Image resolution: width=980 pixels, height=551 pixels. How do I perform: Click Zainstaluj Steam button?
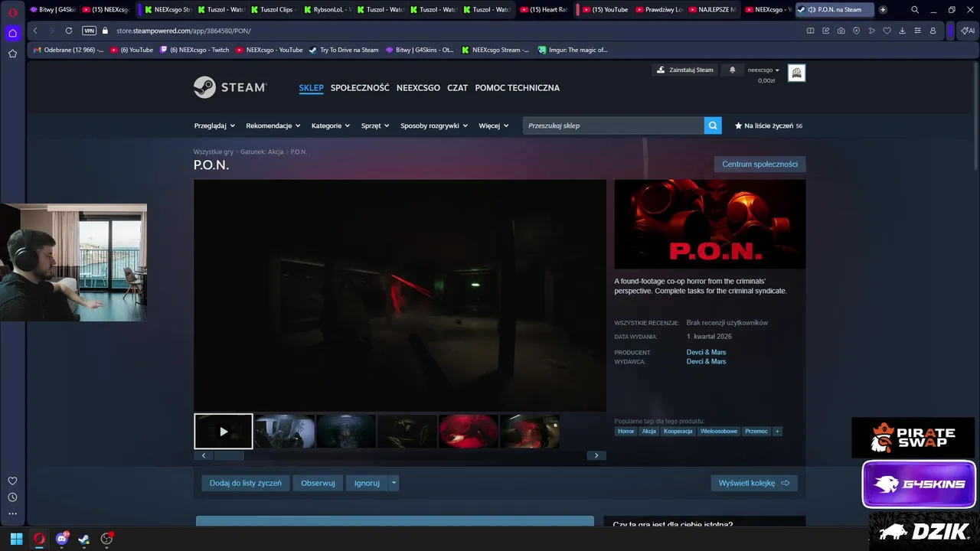point(685,70)
